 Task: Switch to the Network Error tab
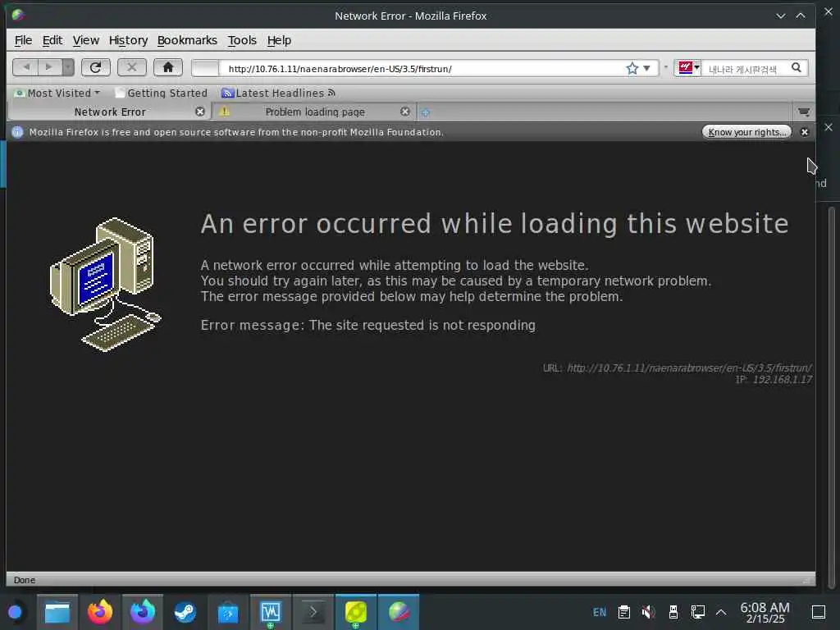(110, 112)
